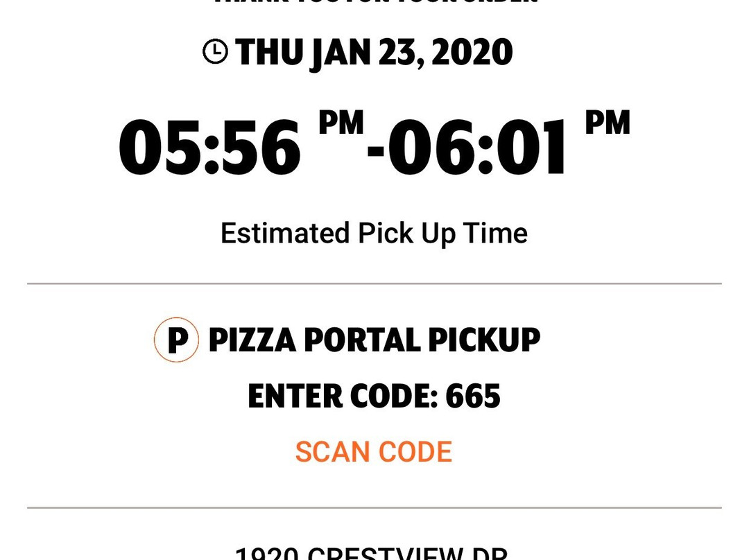
Task: Select the ENTER CODE label text
Action: point(343,396)
